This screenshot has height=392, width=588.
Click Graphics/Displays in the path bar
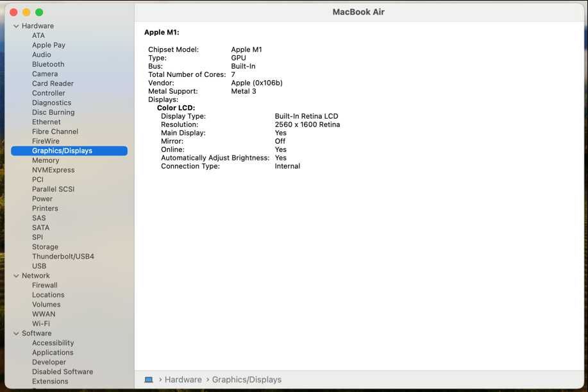[247, 380]
